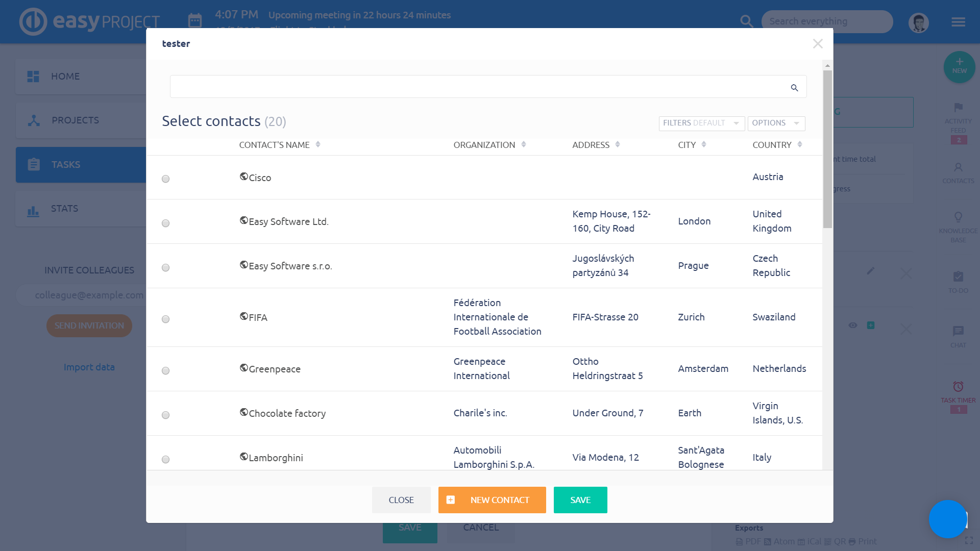Open the ACTIVITY FEED flag icon
Viewport: 980px width, 551px height.
tap(958, 108)
